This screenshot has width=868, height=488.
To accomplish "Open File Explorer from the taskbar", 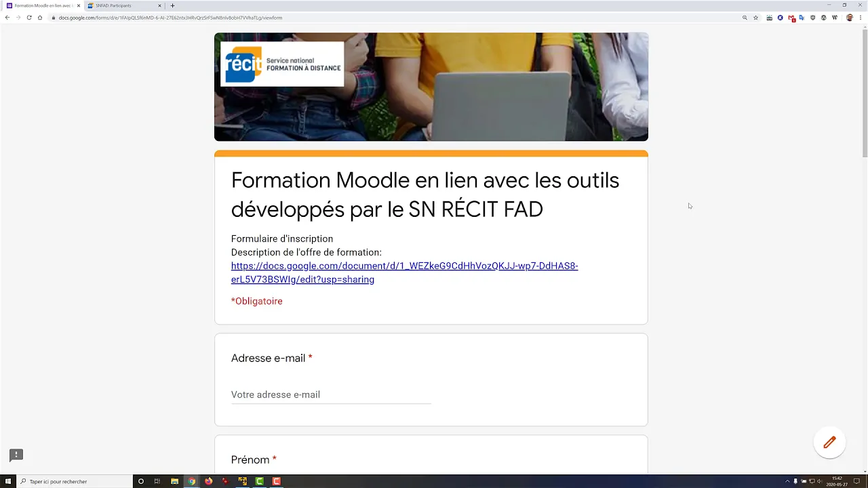I will tap(174, 481).
